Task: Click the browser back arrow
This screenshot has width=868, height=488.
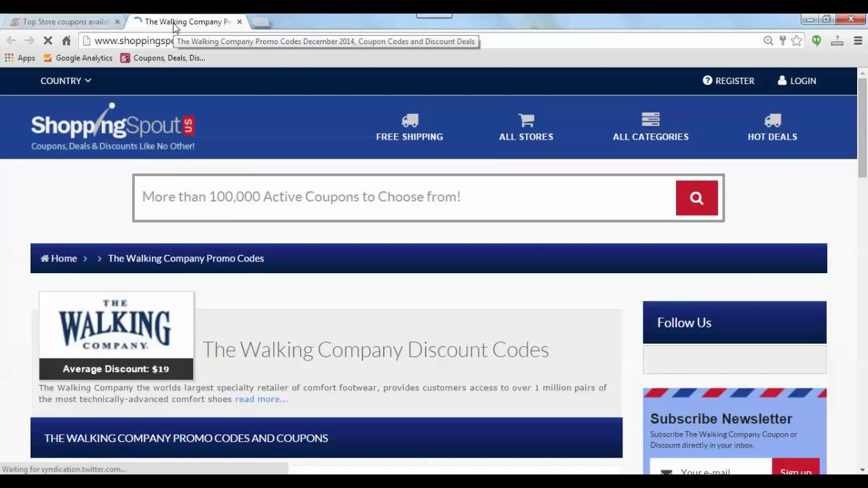Action: click(11, 41)
